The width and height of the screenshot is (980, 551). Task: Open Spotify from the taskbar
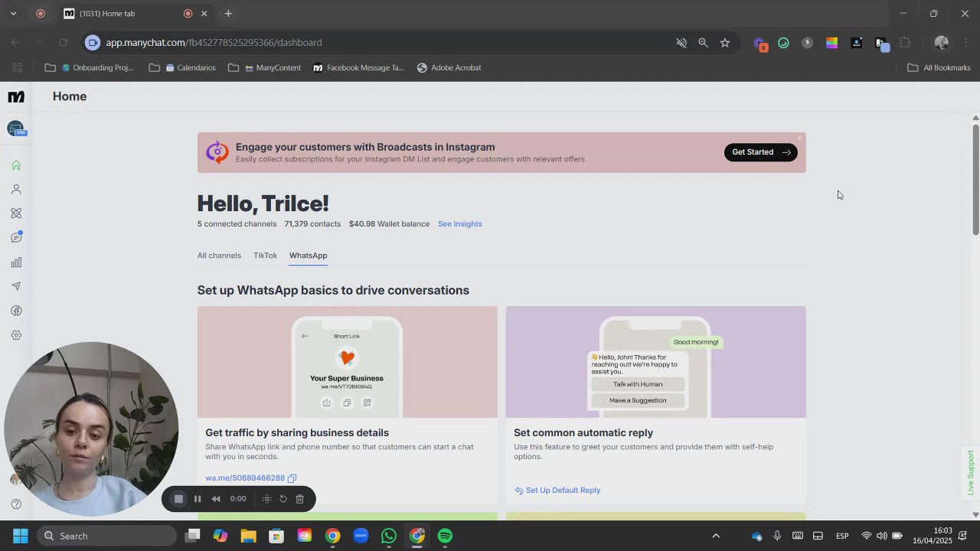click(x=445, y=536)
